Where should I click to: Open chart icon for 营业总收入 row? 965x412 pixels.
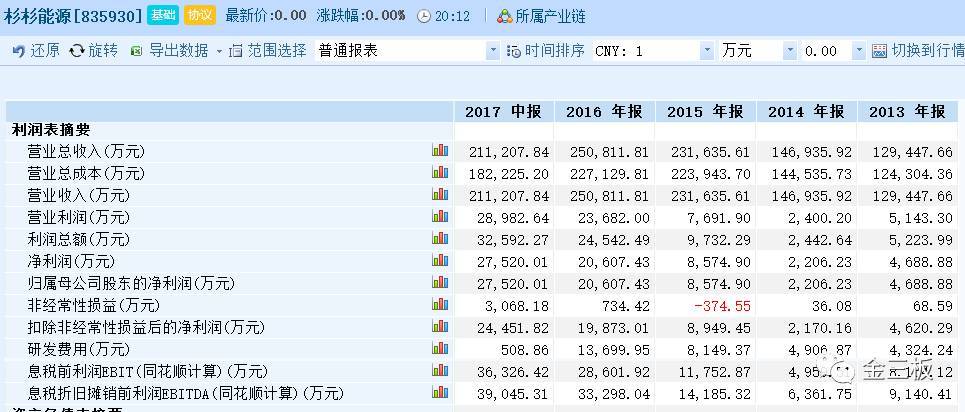click(x=440, y=151)
